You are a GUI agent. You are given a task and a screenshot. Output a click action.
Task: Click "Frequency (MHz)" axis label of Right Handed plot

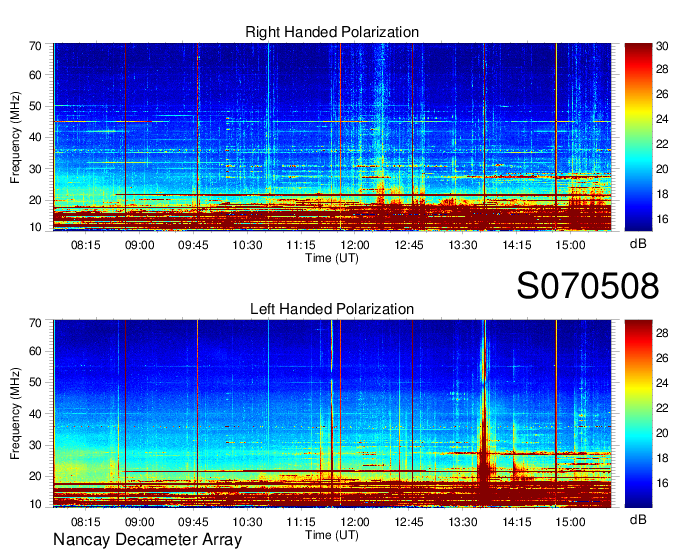15,137
